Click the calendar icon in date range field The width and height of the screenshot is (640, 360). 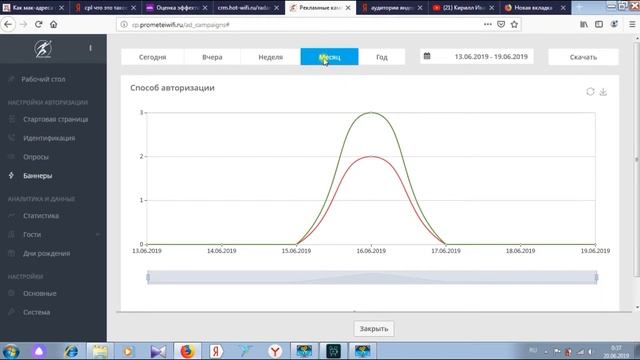pyautogui.click(x=427, y=56)
